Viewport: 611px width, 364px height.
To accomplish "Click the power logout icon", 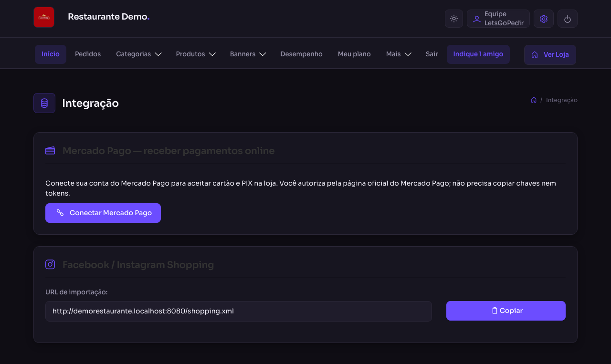I will 568,19.
